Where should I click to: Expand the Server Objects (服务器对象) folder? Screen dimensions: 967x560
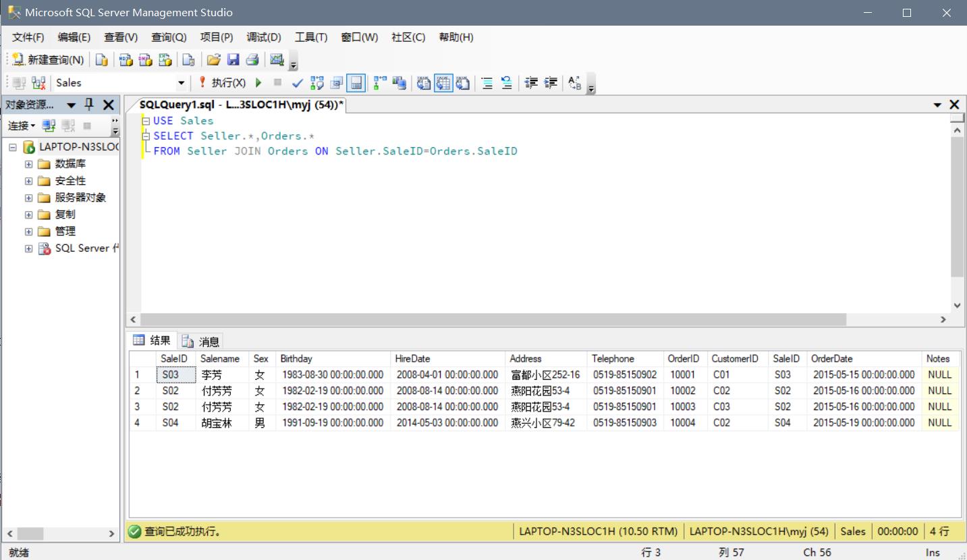tap(28, 198)
